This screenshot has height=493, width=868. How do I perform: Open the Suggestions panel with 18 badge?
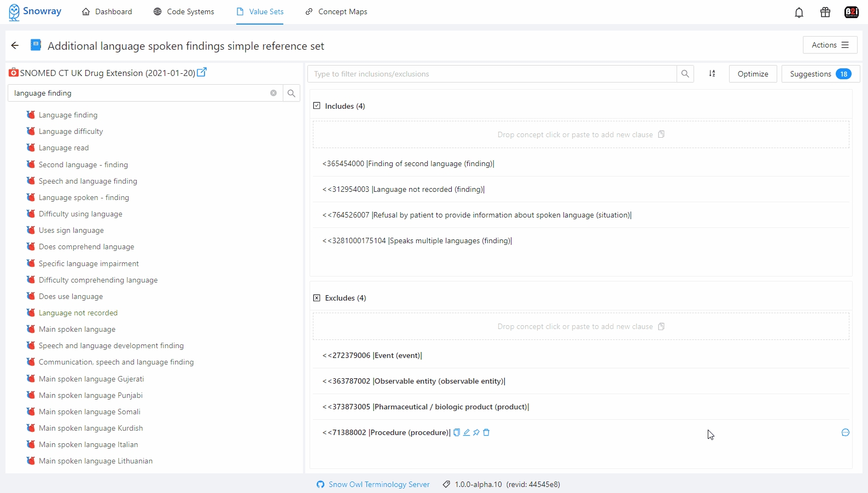[820, 74]
